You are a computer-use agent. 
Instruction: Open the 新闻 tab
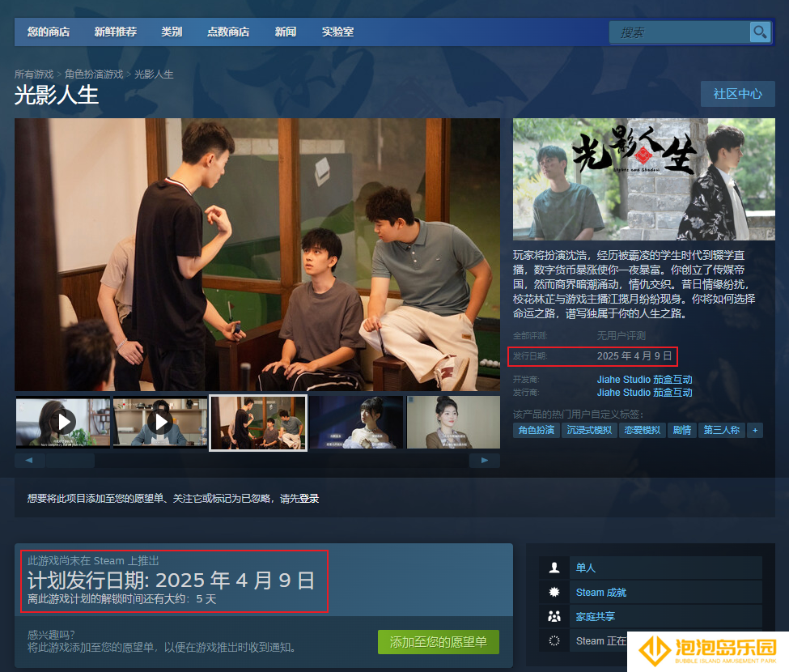pyautogui.click(x=286, y=32)
